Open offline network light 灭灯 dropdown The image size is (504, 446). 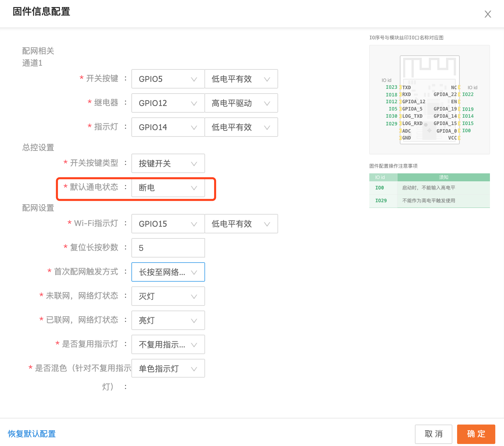coord(168,296)
